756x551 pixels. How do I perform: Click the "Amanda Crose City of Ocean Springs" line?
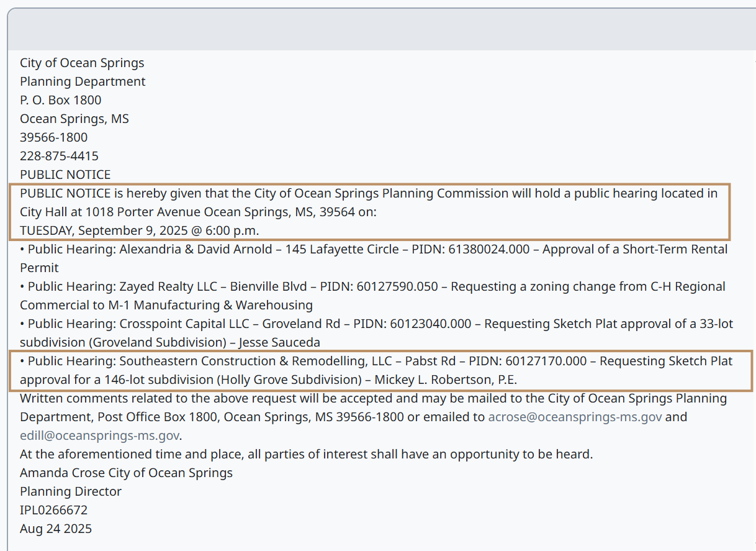[x=126, y=473]
